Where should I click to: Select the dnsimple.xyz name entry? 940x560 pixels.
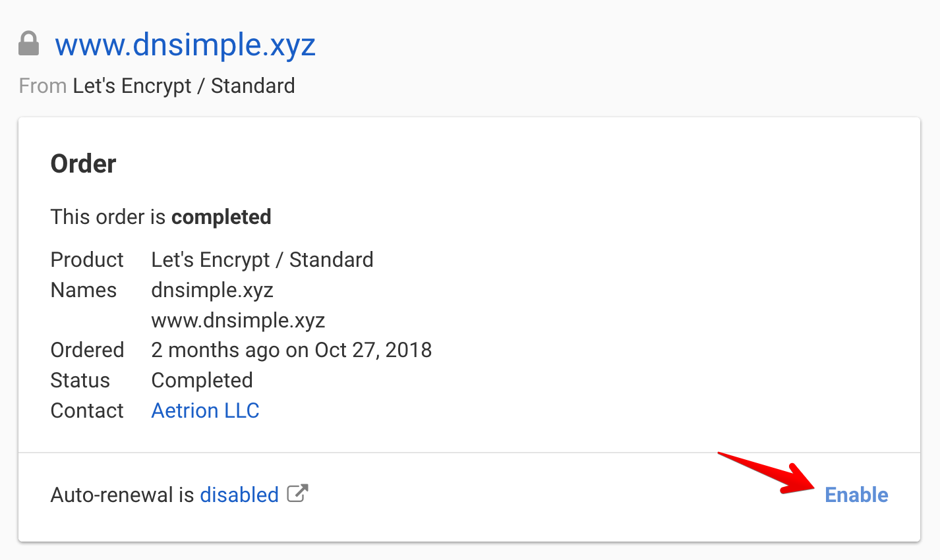pos(212,290)
